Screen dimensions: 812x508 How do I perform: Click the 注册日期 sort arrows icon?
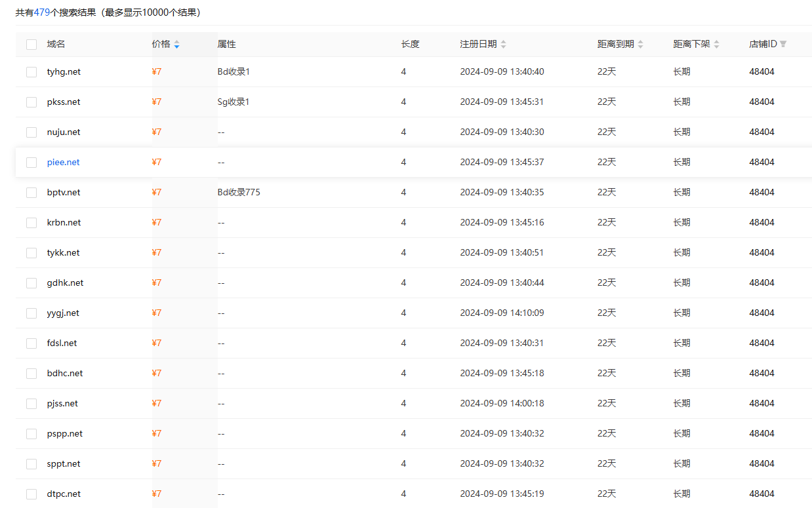tap(503, 45)
